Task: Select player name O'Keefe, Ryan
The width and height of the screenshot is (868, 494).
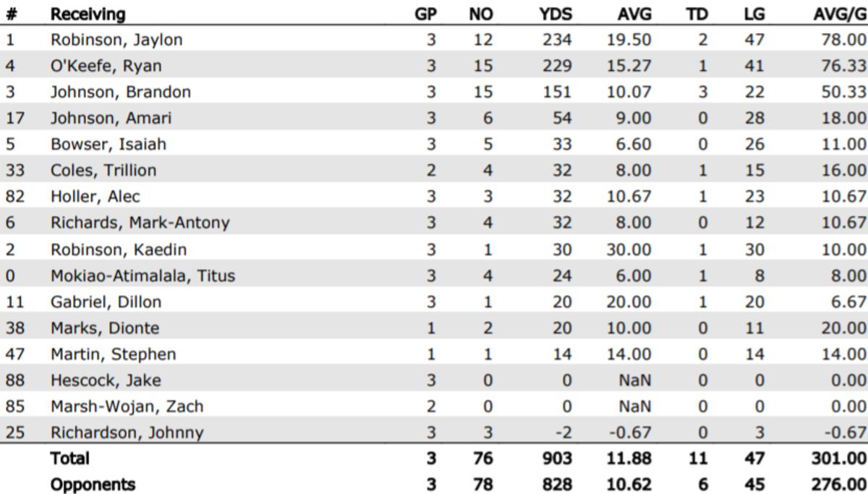Action: (x=106, y=66)
